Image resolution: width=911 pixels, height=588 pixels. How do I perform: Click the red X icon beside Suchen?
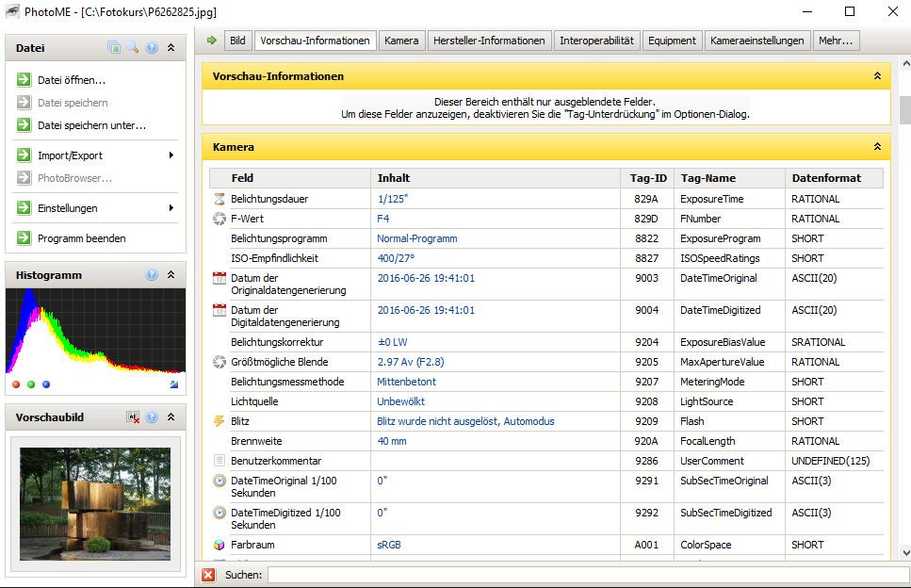coord(209,575)
